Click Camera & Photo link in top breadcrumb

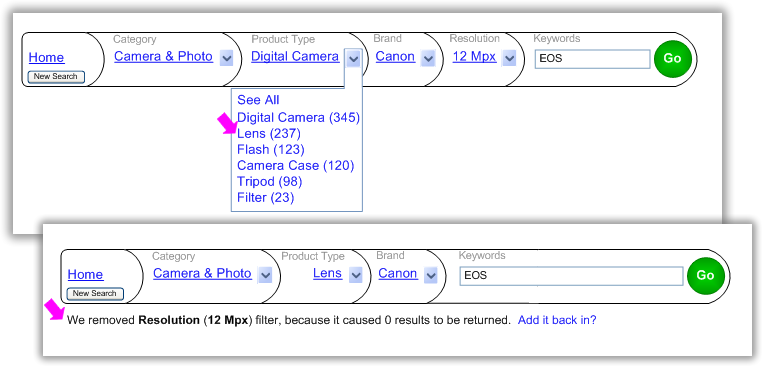click(163, 56)
